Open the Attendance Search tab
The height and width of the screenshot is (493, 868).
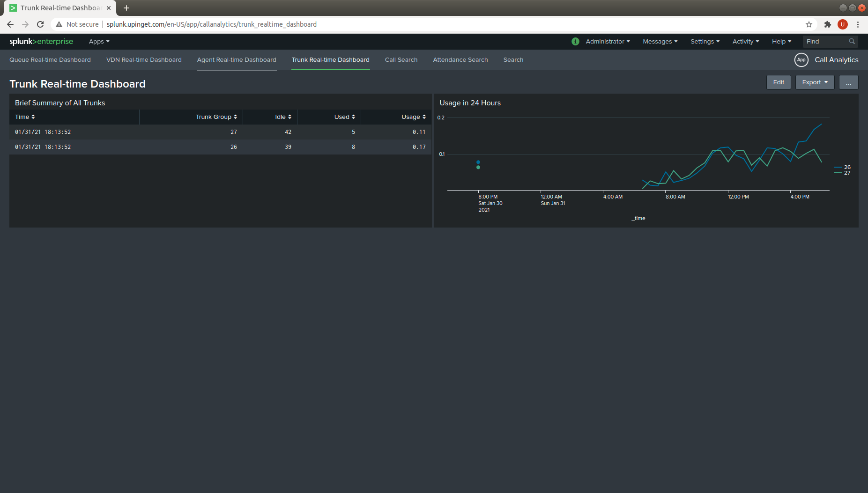click(460, 60)
